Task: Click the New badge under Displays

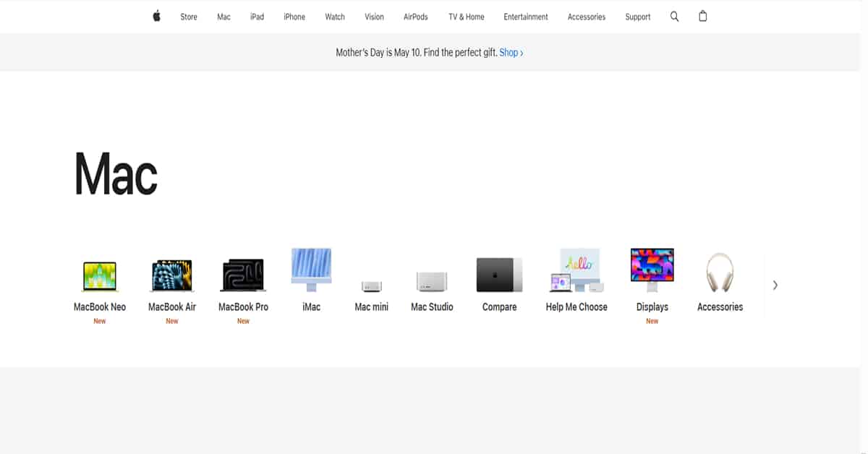Action: click(x=652, y=321)
